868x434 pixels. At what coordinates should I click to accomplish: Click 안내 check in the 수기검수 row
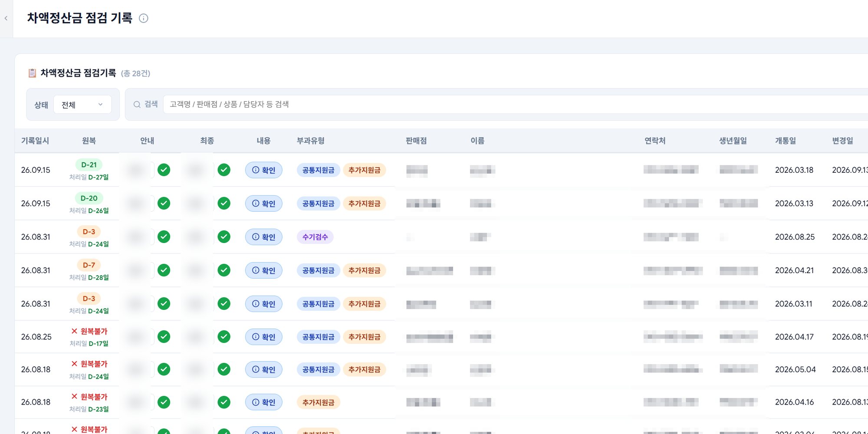pyautogui.click(x=164, y=237)
